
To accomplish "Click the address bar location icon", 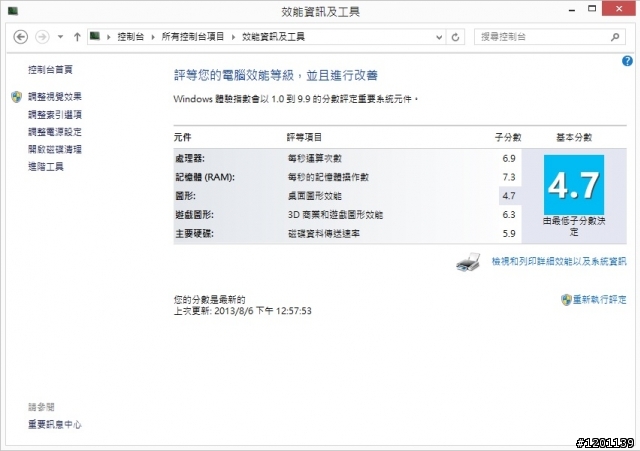I will pyautogui.click(x=95, y=36).
